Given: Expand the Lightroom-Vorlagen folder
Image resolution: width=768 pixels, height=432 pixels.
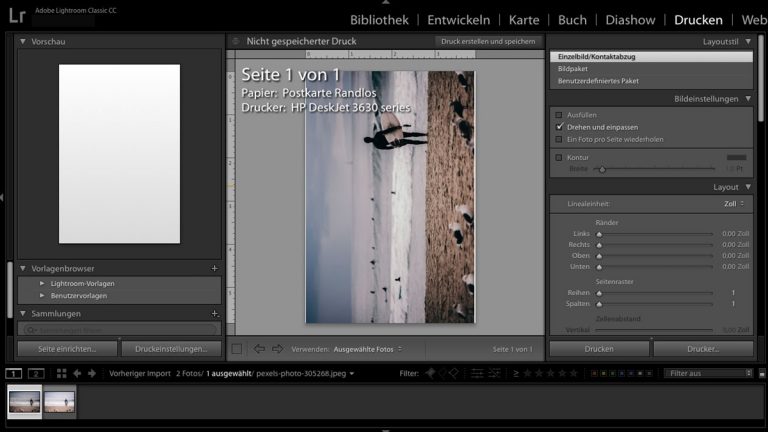Looking at the screenshot, I should pos(42,284).
